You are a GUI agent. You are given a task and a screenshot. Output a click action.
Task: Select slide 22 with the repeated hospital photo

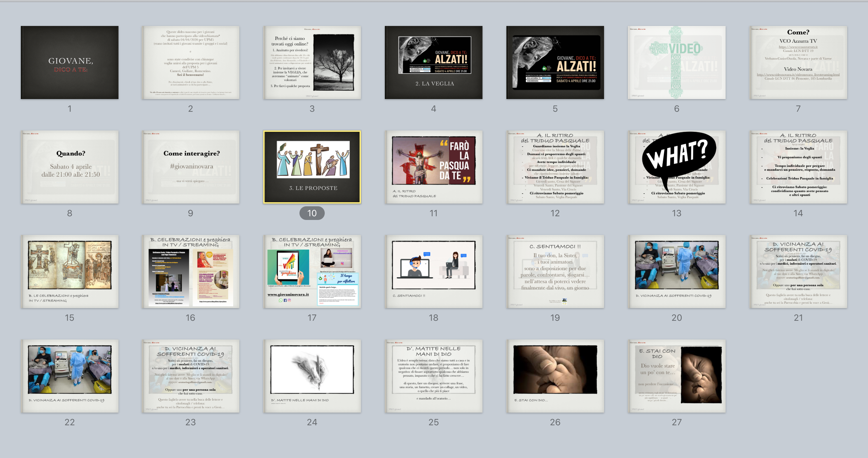[70, 376]
